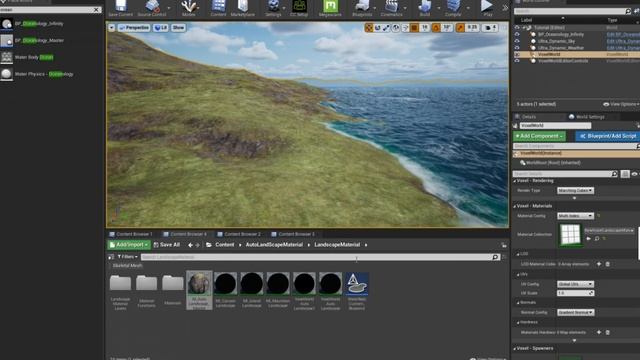Toggle surface snapping icon

(405, 28)
